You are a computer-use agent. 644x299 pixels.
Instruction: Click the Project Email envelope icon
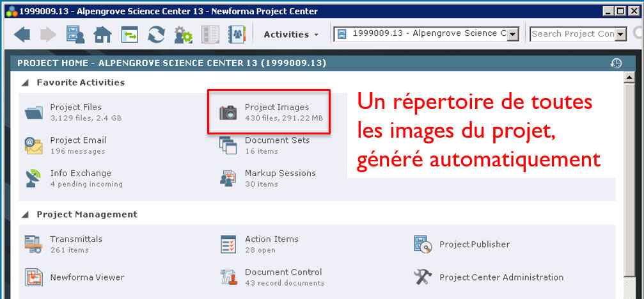33,145
